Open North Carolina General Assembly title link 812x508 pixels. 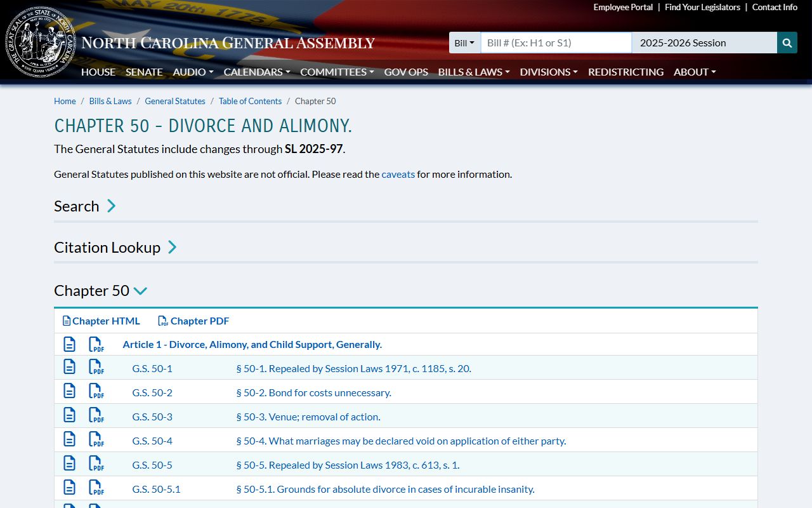coord(228,43)
